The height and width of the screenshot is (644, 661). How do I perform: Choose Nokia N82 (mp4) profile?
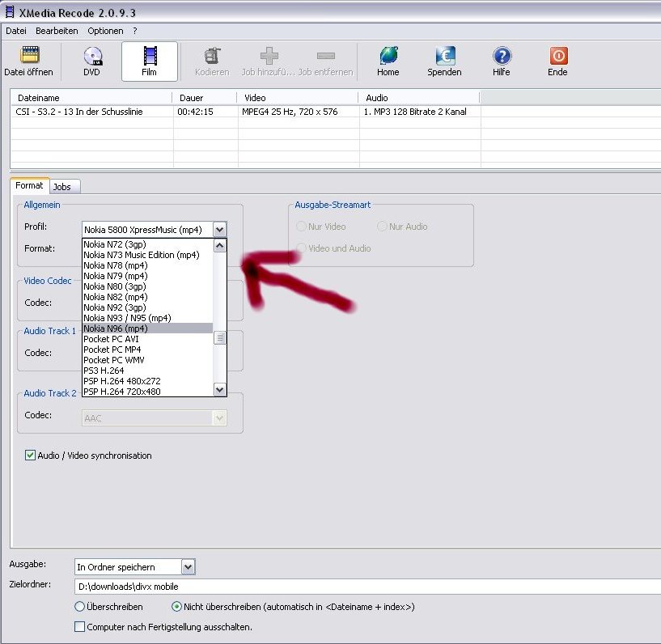click(147, 297)
